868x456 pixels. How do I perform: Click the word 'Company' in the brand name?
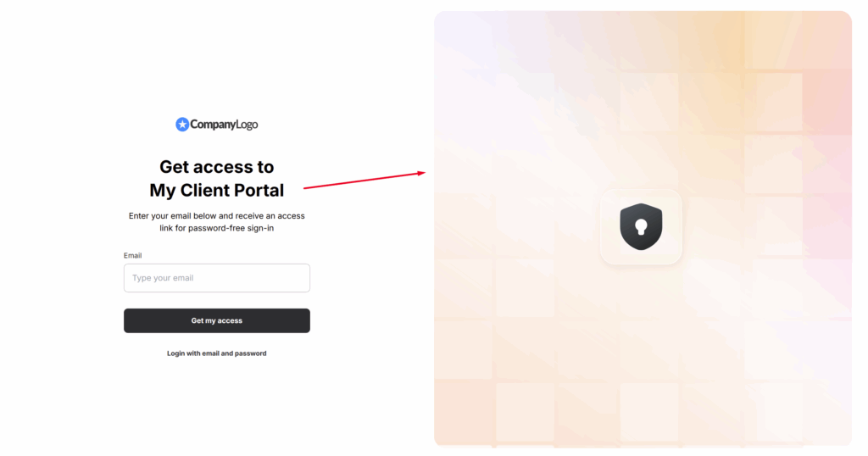click(x=213, y=125)
